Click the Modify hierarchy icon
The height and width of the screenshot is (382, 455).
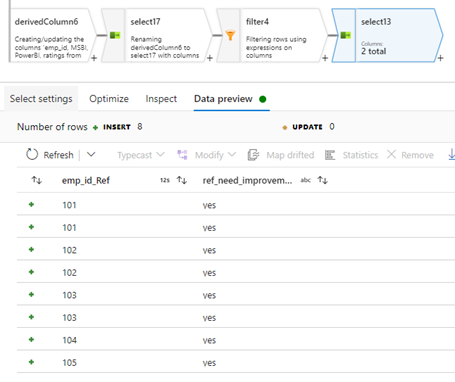click(x=182, y=155)
